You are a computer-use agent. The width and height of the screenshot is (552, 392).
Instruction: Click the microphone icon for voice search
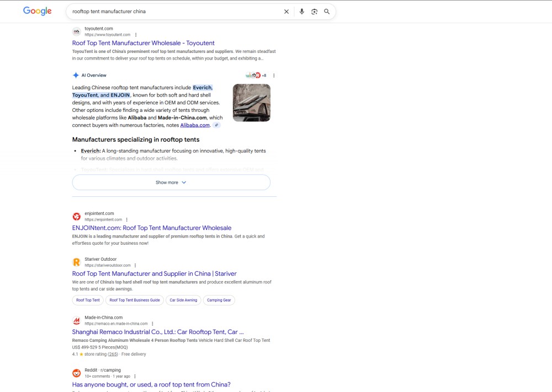coord(301,11)
